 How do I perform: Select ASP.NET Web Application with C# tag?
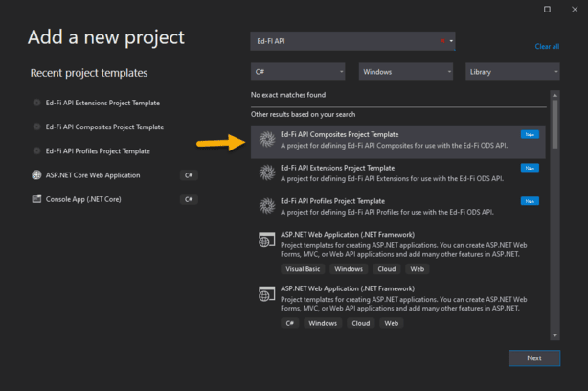[x=397, y=306]
